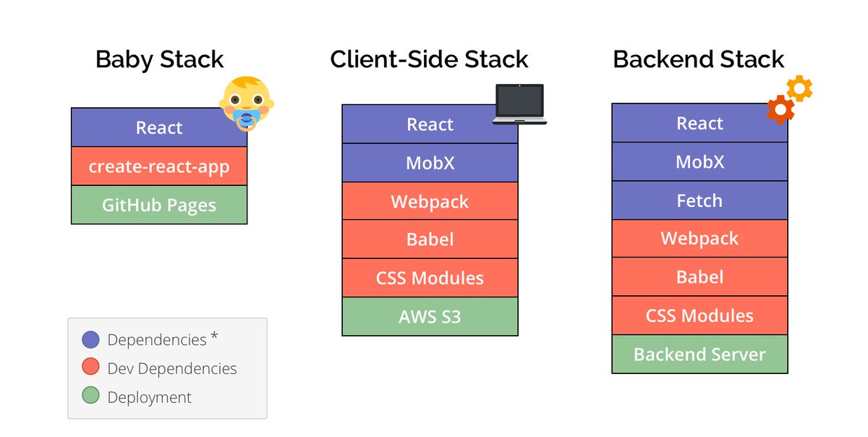Viewport: 868px width, 437px height.
Task: Click the Backend Stack heading
Action: [699, 59]
